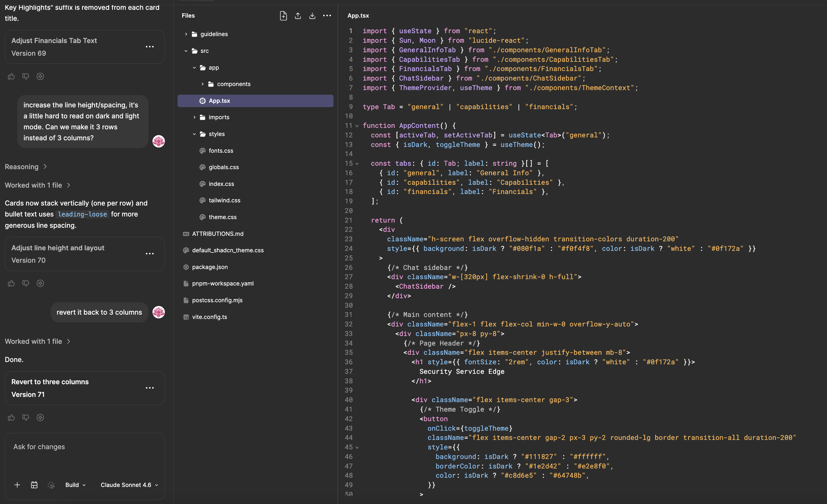Expand the guidelines folder
Viewport: 827px width, 504px height.
pos(186,34)
